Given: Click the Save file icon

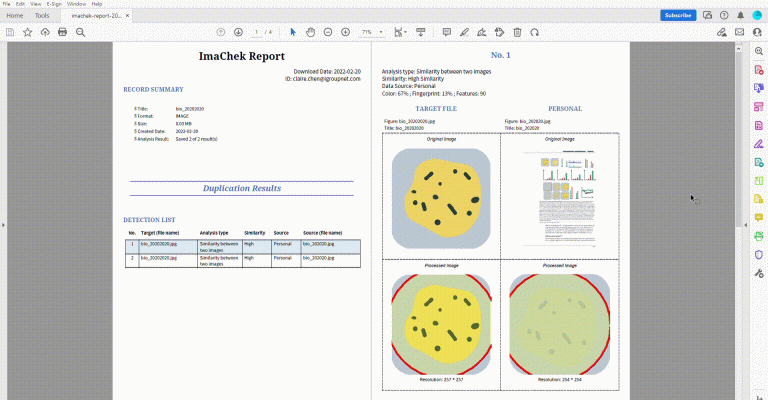Looking at the screenshot, I should [x=10, y=32].
